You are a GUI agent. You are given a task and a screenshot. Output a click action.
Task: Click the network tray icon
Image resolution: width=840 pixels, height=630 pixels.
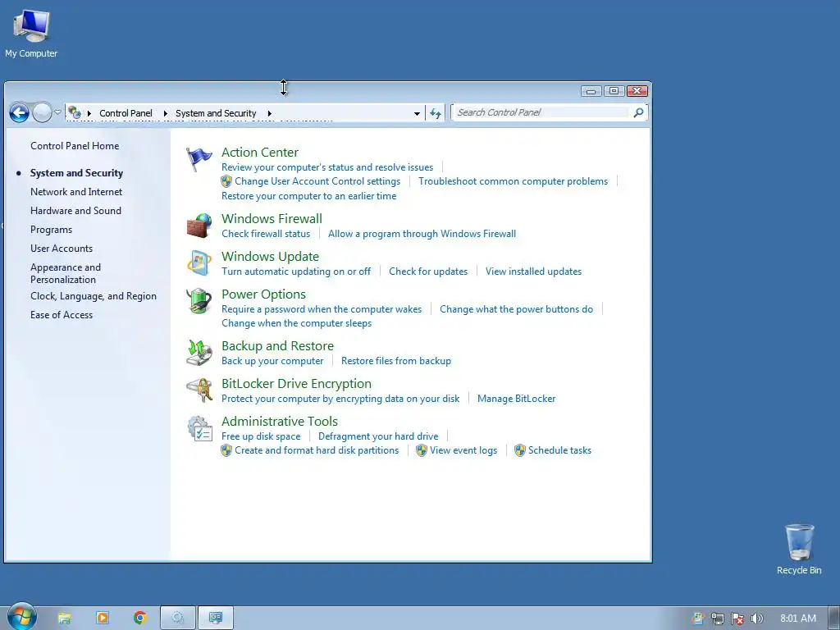pos(717,619)
